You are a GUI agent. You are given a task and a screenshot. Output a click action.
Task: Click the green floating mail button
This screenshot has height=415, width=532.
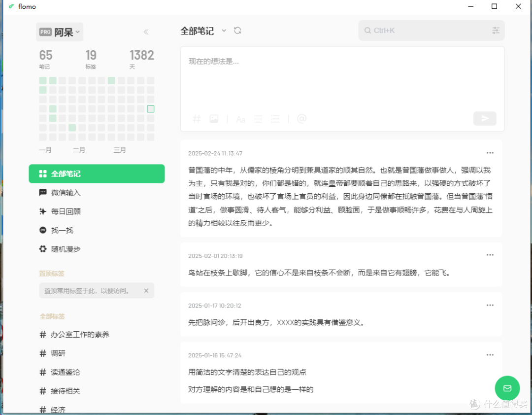[507, 388]
